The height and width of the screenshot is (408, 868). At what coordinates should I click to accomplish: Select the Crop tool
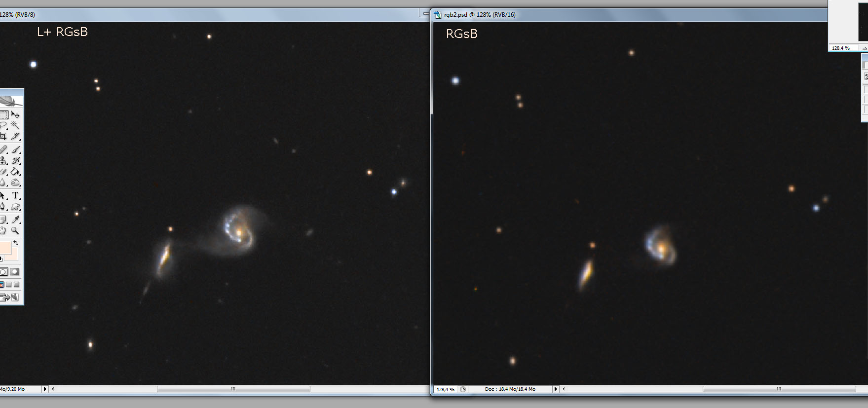(x=3, y=136)
